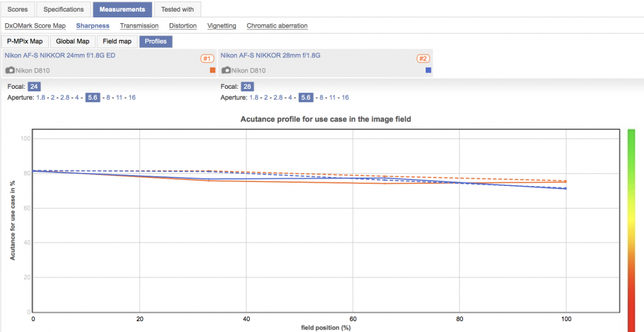
Task: Select focal 28 for the second lens
Action: coord(247,87)
